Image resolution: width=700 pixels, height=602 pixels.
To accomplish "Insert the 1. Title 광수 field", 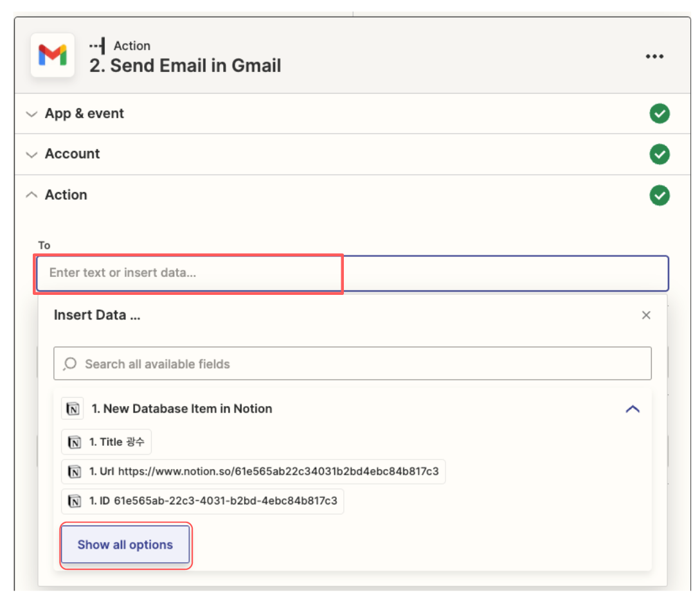I will (106, 442).
